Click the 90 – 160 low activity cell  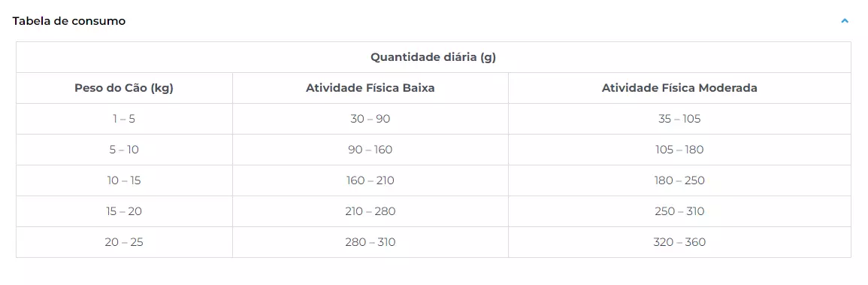click(x=370, y=150)
